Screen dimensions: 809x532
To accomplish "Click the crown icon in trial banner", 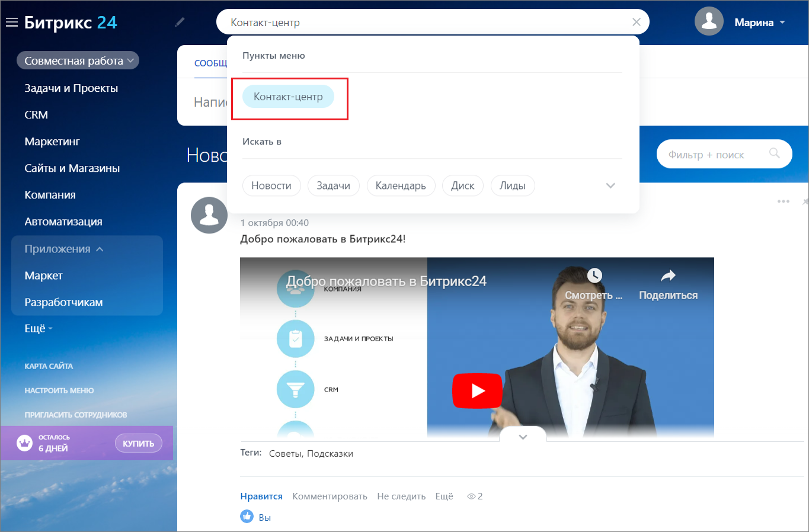I will coord(24,443).
